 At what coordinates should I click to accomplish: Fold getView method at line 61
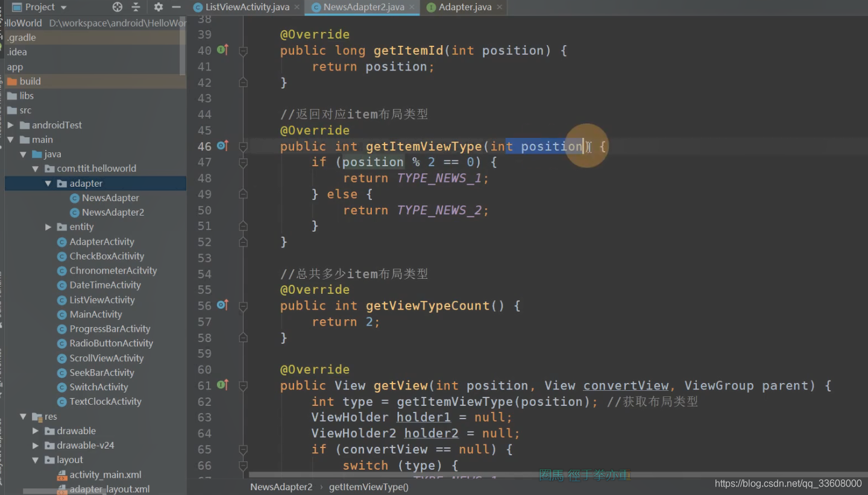pos(244,386)
